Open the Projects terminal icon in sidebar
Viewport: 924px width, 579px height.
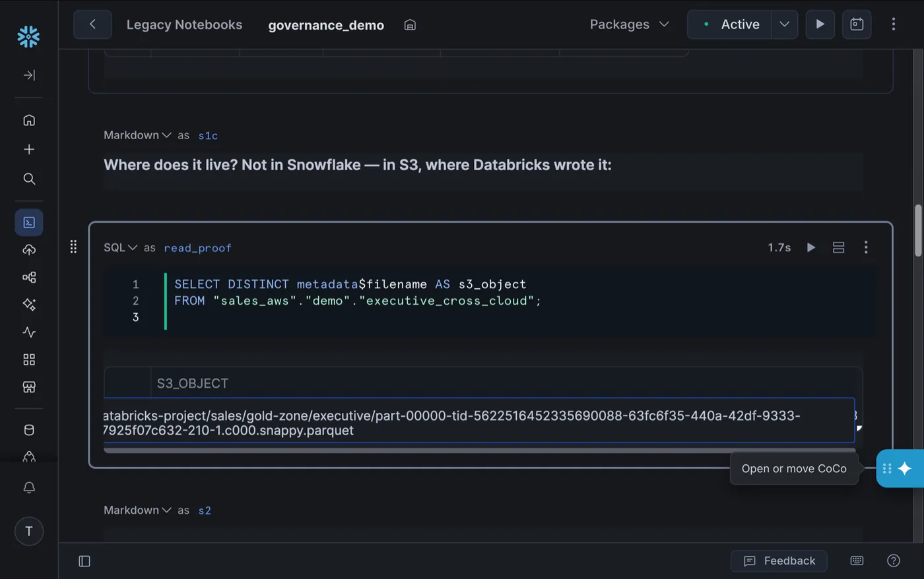coord(29,222)
